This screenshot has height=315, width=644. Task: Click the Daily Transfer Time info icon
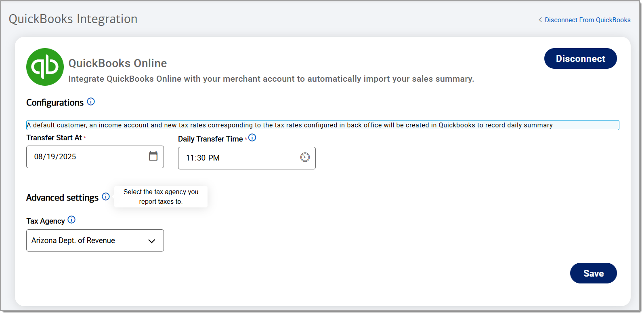pos(252,137)
